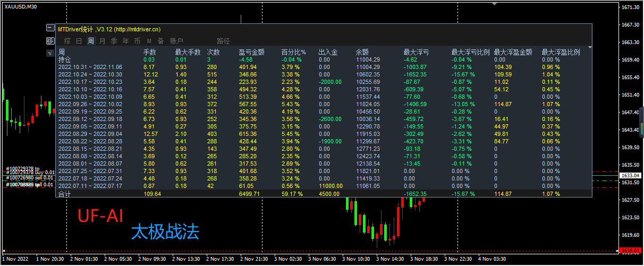Click the 最大浮盈比例 column header

561,52
